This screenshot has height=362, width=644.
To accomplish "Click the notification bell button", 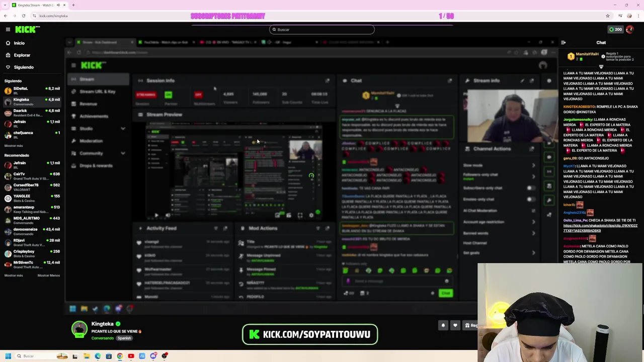I will 443,325.
